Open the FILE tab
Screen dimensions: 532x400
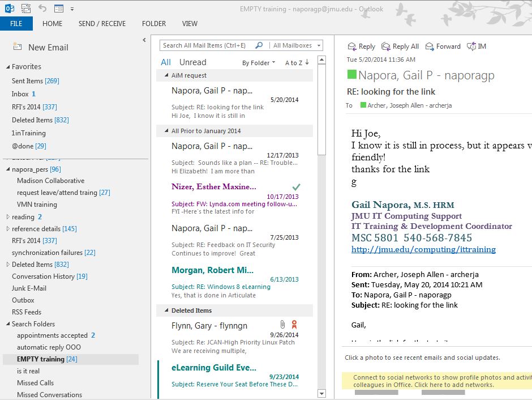16,23
